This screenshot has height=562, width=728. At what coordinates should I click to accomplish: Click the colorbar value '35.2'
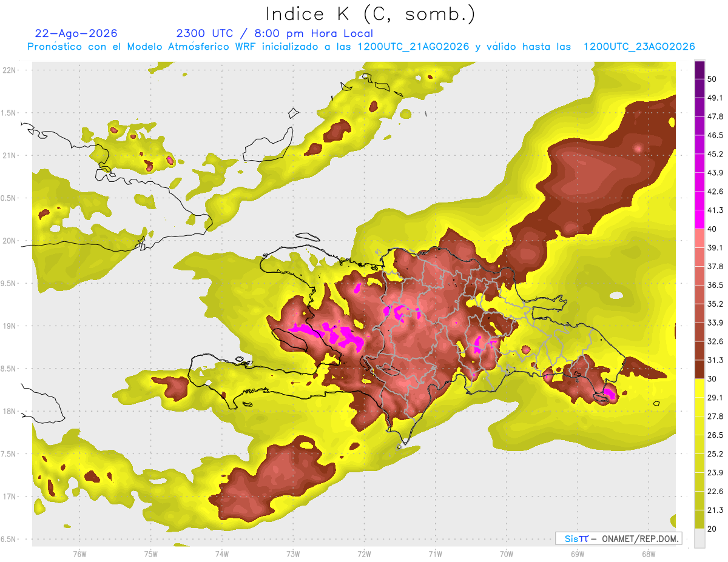coord(715,304)
